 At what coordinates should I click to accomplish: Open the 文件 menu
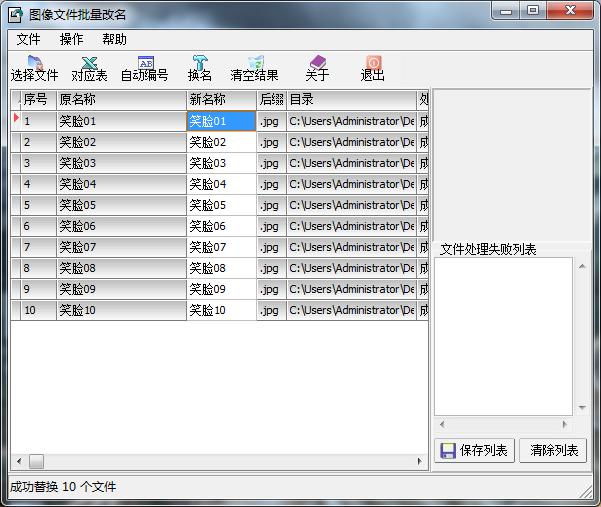pyautogui.click(x=28, y=39)
